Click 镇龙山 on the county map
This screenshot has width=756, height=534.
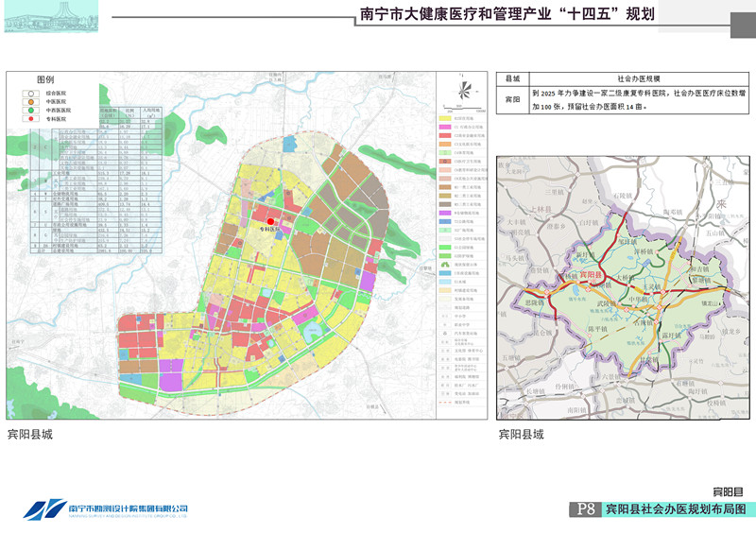pyautogui.click(x=711, y=303)
